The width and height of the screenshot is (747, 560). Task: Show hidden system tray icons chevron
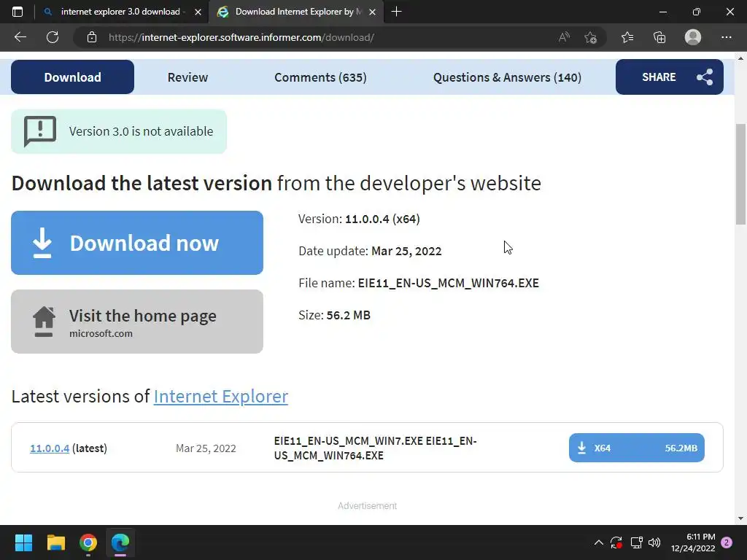pos(599,542)
